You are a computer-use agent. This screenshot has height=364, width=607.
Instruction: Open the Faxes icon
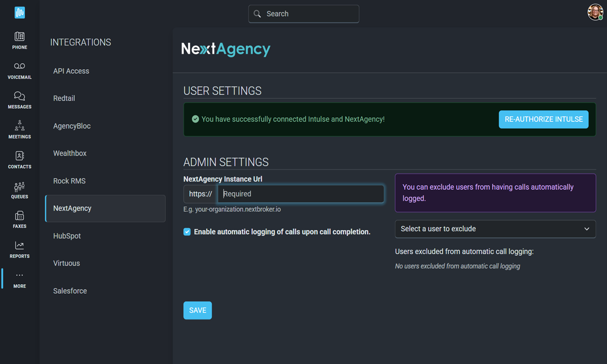19,216
